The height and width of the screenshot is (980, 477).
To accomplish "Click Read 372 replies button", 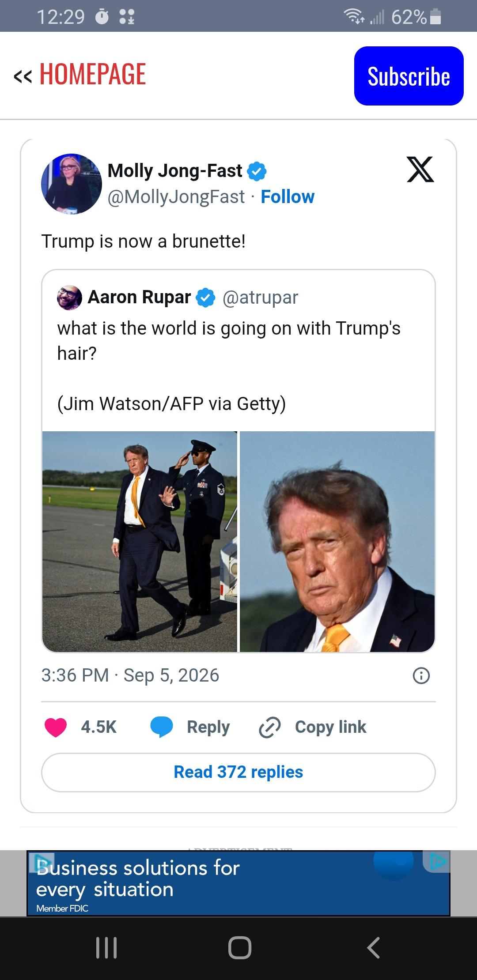I will 238,772.
